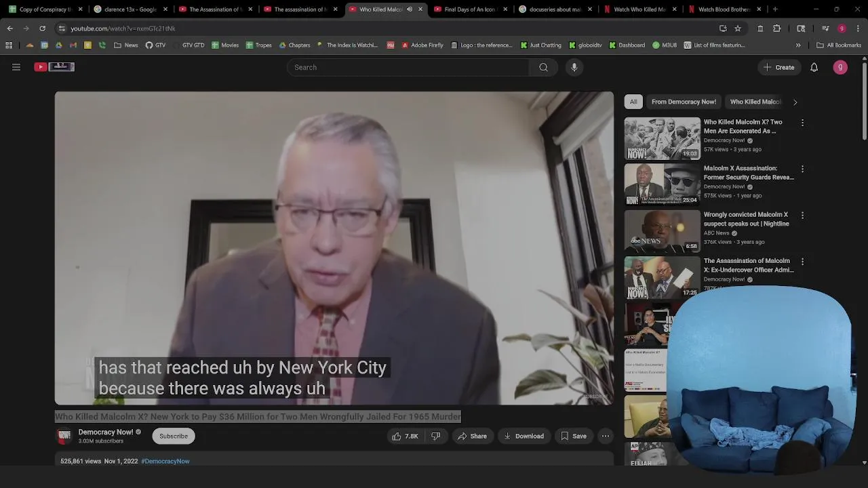Open more actions ellipsis under the video
This screenshot has height=488, width=868.
coord(606,436)
